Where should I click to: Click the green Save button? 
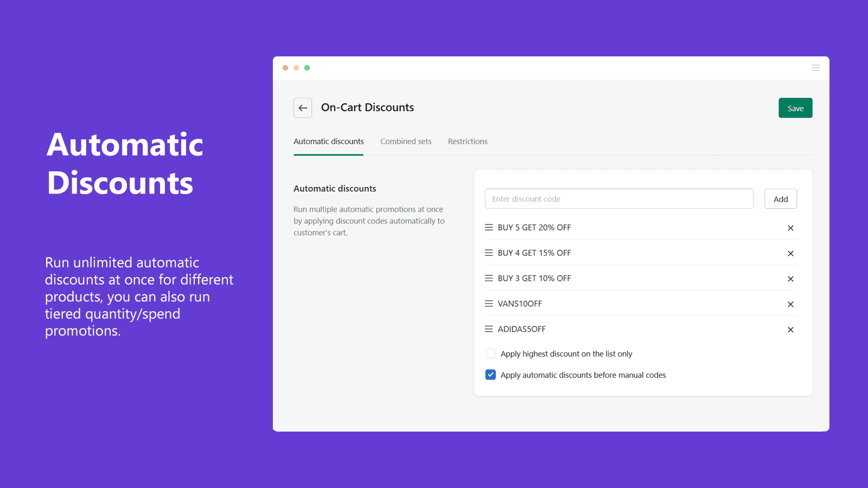(795, 107)
